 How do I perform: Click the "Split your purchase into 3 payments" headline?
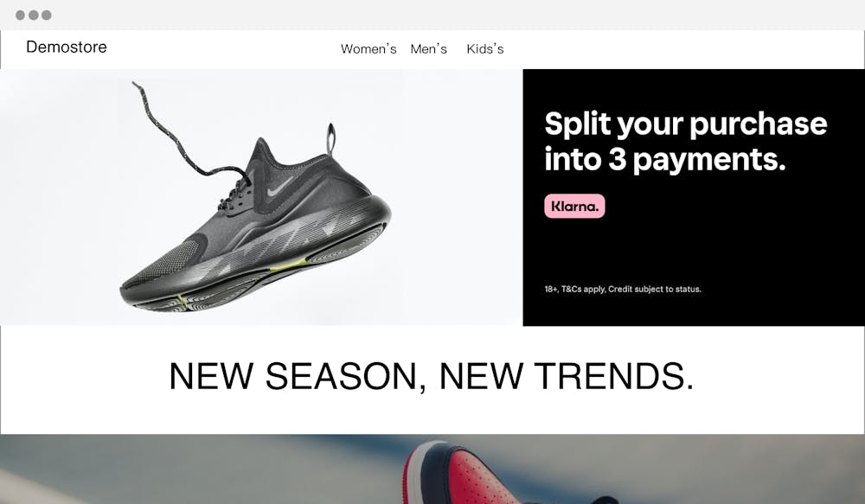686,141
